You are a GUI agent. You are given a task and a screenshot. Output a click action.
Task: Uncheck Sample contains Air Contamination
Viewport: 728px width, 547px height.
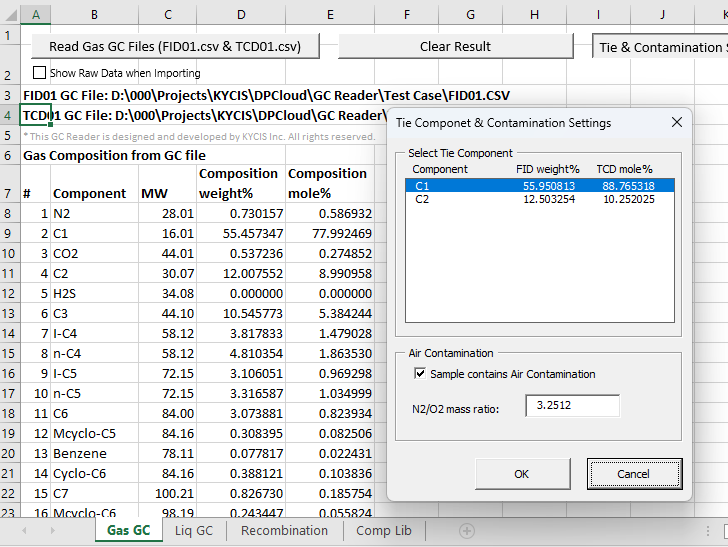coord(420,374)
